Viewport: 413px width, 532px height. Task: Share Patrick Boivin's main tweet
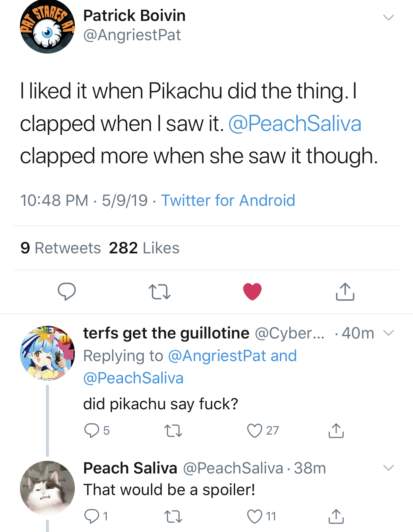(345, 292)
